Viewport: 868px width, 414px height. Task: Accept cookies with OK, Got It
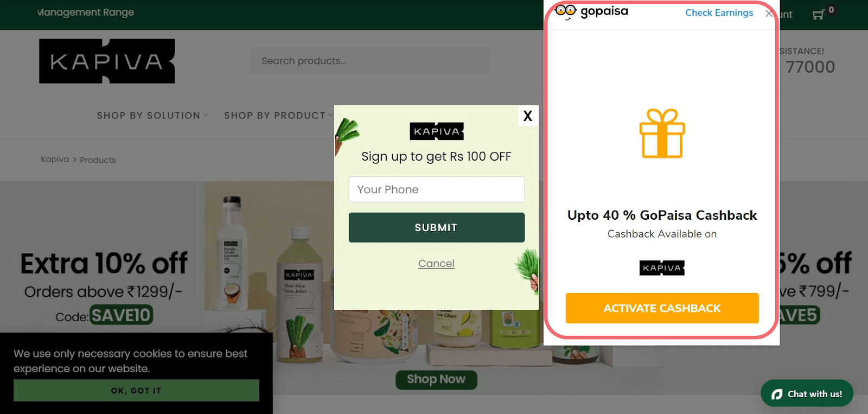[x=136, y=390]
